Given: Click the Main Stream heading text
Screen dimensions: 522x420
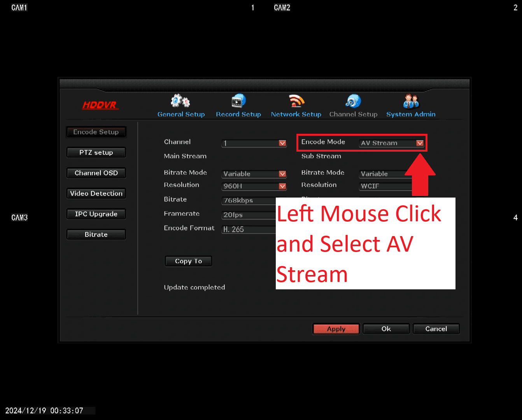Looking at the screenshot, I should click(185, 156).
